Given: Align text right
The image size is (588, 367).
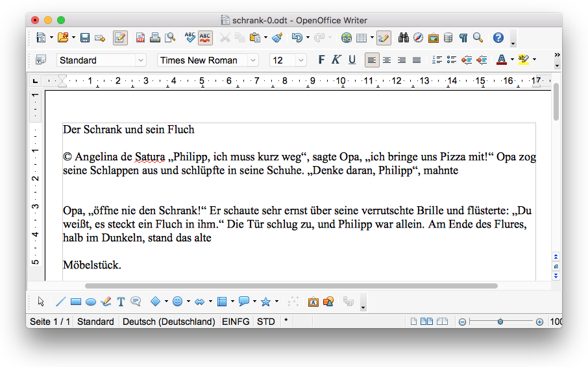Looking at the screenshot, I should coord(402,60).
